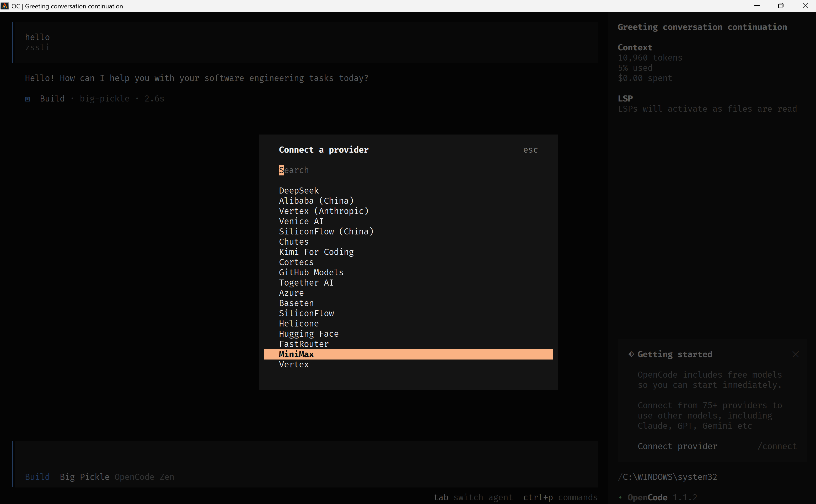This screenshot has height=504, width=816.
Task: Dismiss the Getting started card
Action: 795,354
